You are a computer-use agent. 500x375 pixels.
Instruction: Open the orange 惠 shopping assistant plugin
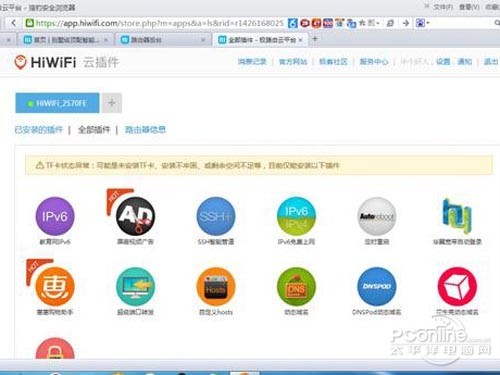pyautogui.click(x=55, y=287)
